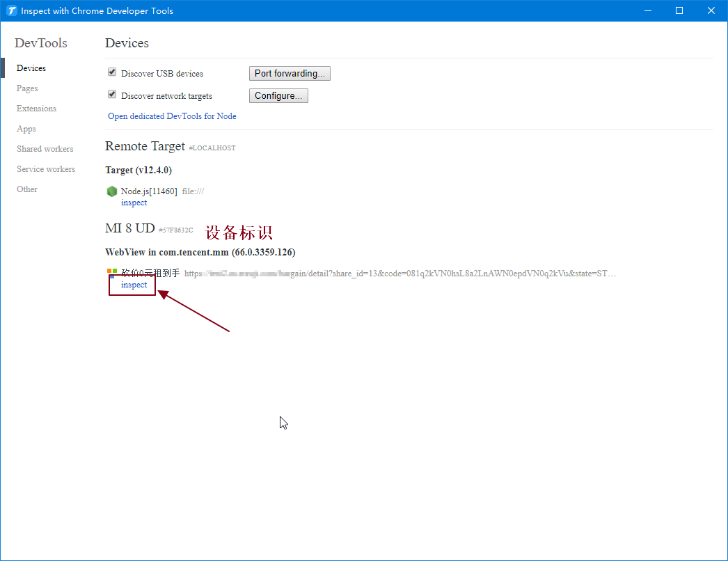Image resolution: width=728 pixels, height=561 pixels.
Task: Click WebView in com.tencent.mm heading
Action: [200, 252]
